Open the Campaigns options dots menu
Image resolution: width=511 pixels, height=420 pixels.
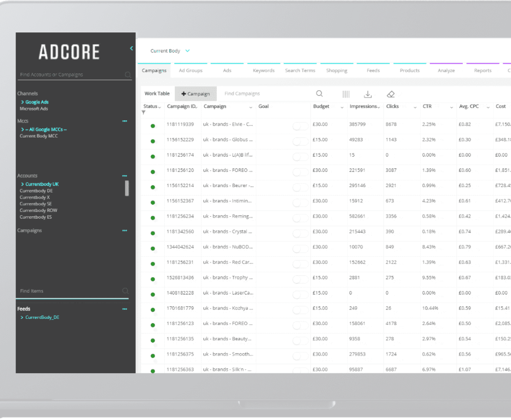click(124, 230)
